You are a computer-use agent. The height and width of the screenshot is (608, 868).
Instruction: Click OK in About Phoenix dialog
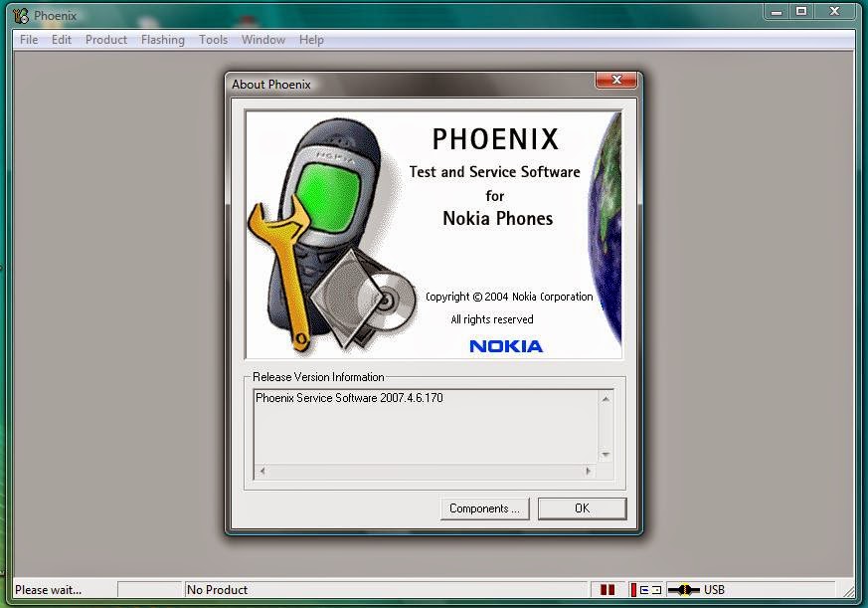click(583, 508)
